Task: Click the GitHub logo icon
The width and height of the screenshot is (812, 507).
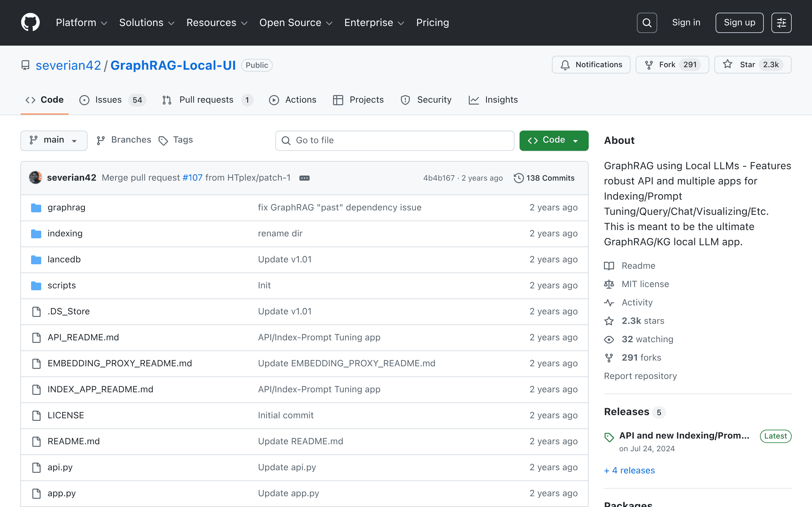Action: [30, 22]
